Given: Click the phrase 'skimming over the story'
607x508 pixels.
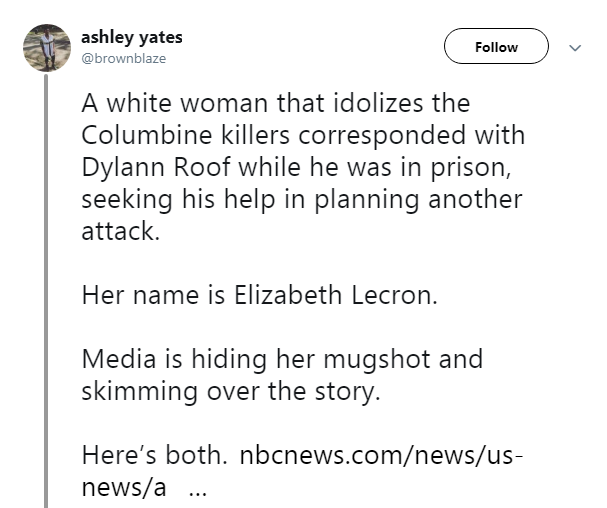Looking at the screenshot, I should [231, 391].
